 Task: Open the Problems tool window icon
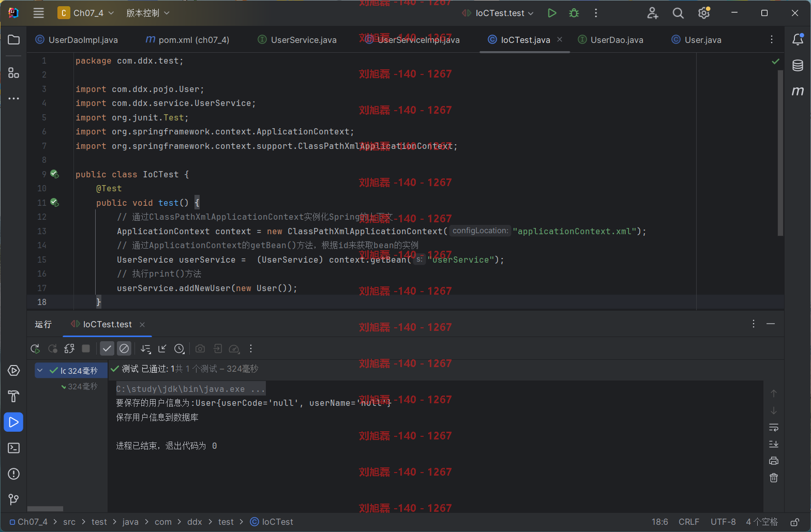(x=14, y=474)
